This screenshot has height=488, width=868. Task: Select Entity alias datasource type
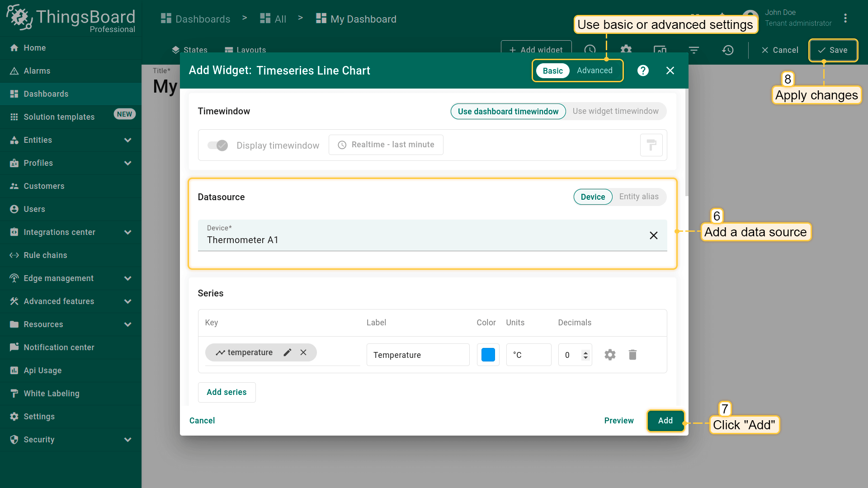[638, 197]
